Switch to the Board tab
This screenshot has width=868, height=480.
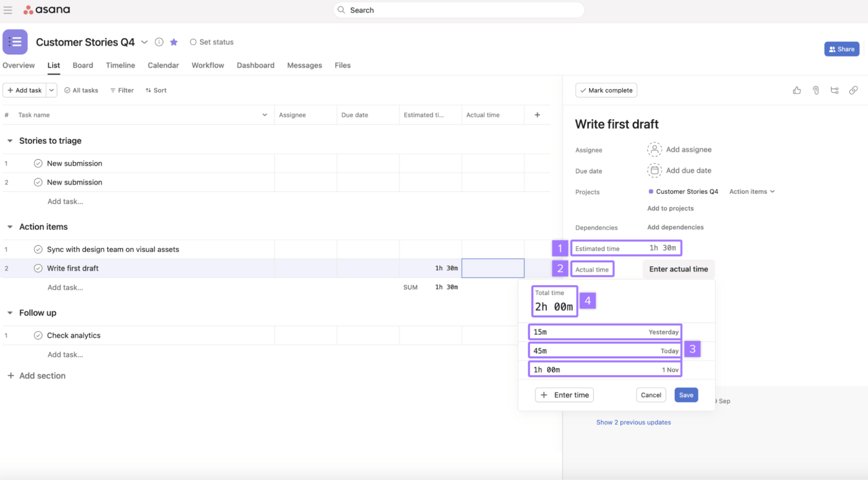click(83, 65)
